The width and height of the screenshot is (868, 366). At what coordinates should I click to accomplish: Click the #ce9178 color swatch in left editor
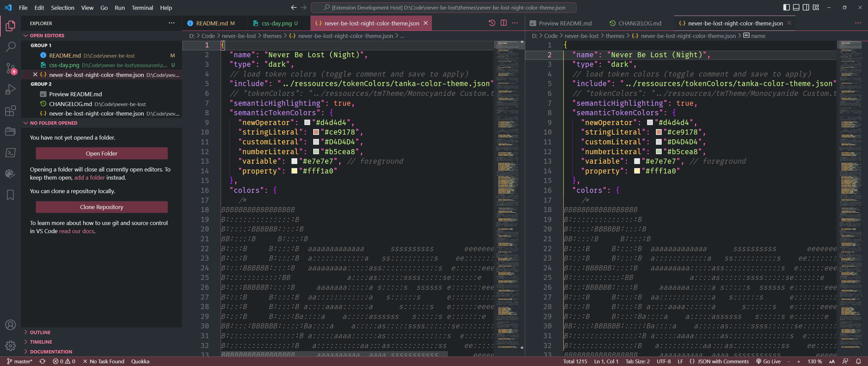point(316,132)
